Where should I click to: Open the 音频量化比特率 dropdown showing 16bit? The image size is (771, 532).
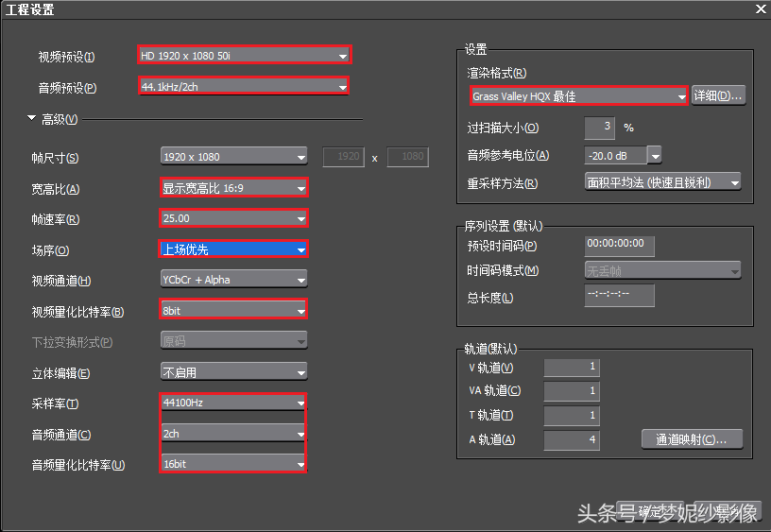(233, 464)
